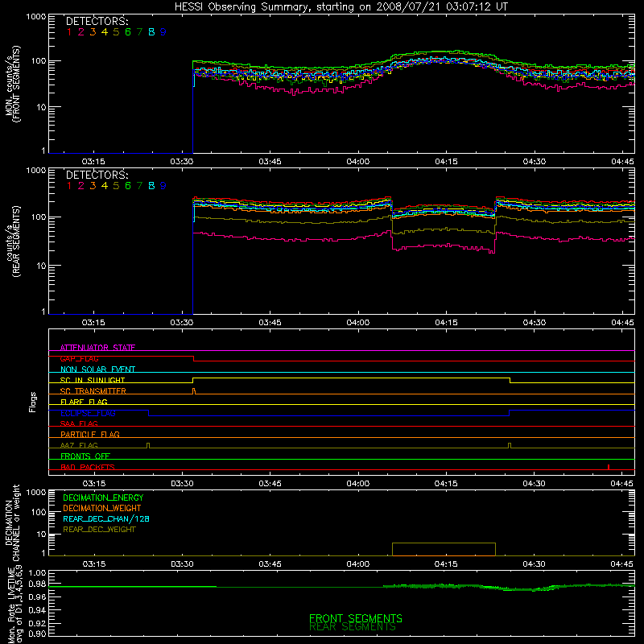Click the DECIMATION_WEIGHT legend entry
The image size is (644, 644).
click(x=102, y=508)
